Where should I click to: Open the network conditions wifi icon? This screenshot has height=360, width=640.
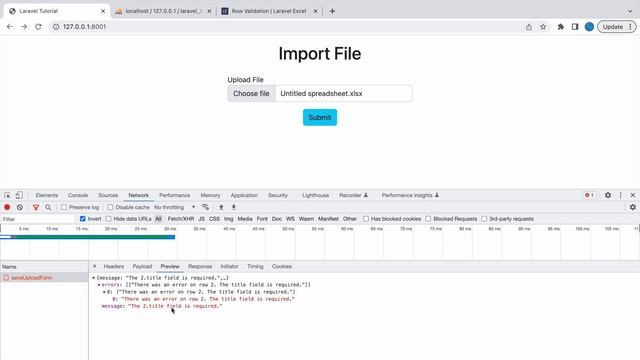pyautogui.click(x=205, y=207)
